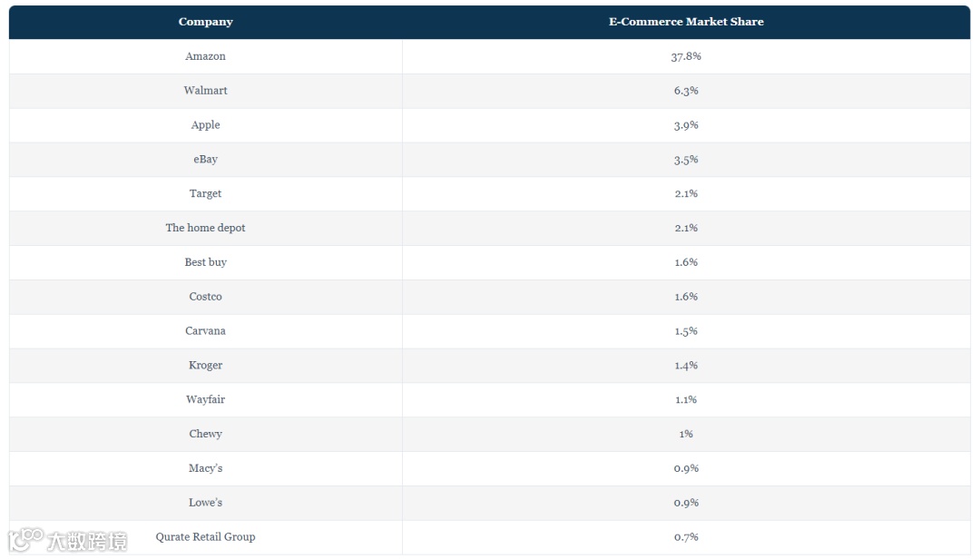Click eBay's 3.5% share value
Screen dimensions: 980x559
coord(686,160)
